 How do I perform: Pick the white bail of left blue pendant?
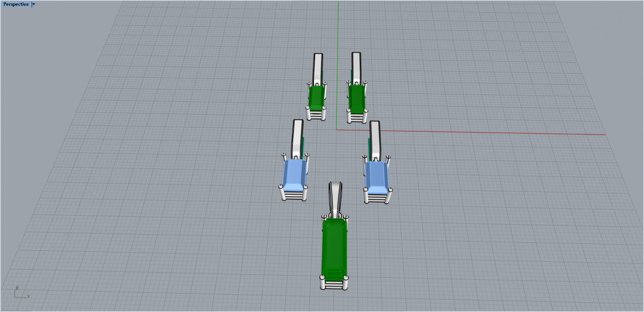point(298,138)
